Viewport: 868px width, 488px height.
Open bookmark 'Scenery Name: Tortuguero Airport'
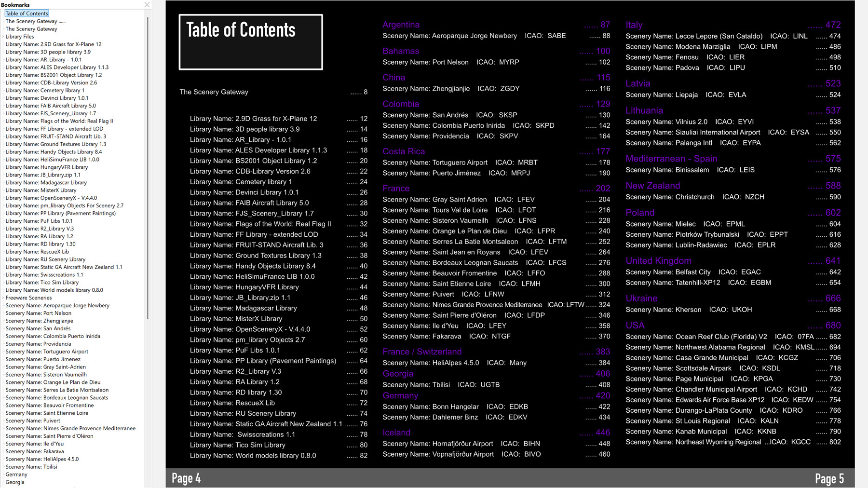[x=47, y=352]
